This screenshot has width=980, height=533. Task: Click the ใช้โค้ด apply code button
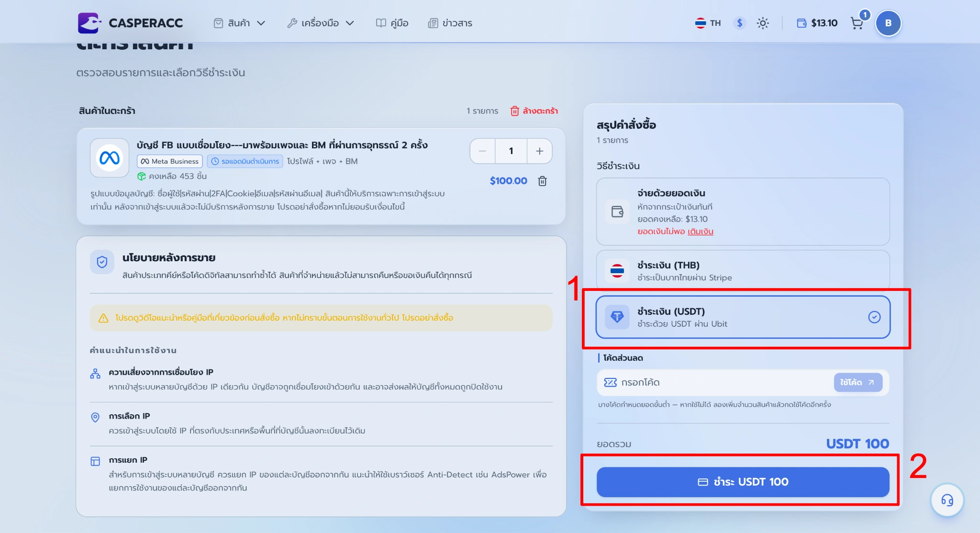858,382
